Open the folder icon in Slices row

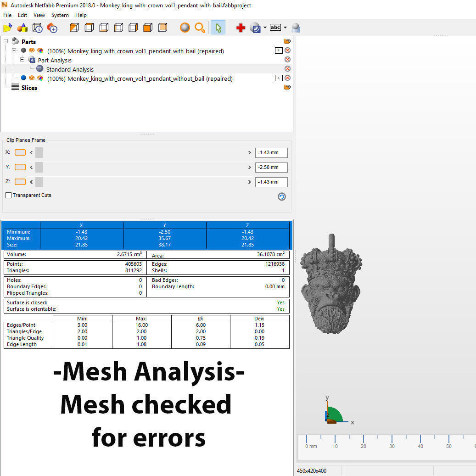[287, 87]
